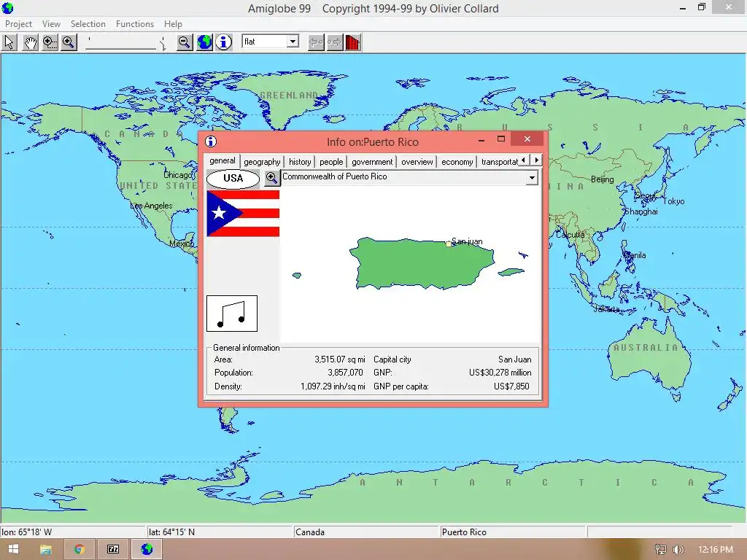
Task: Select the arrow pointer tool
Action: coord(9,42)
